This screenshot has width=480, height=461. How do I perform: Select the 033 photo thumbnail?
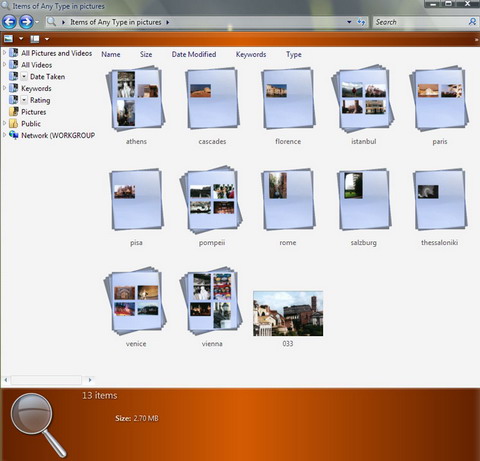(x=288, y=313)
